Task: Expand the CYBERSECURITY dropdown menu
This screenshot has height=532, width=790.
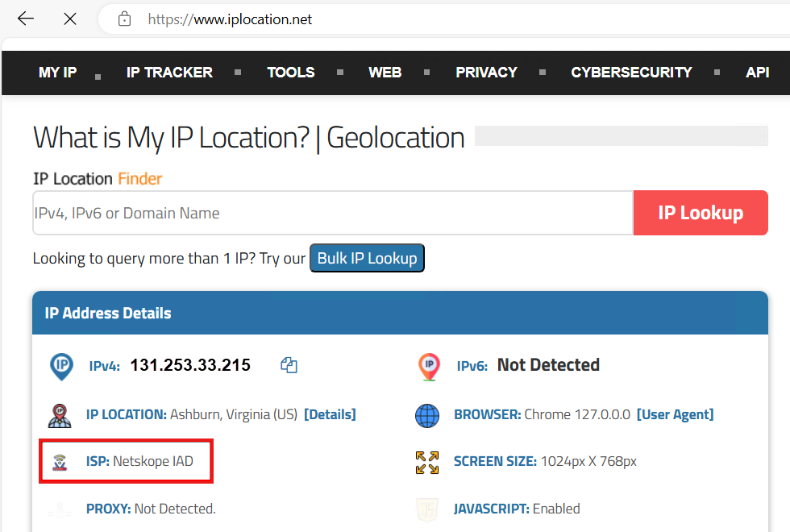Action: point(632,73)
